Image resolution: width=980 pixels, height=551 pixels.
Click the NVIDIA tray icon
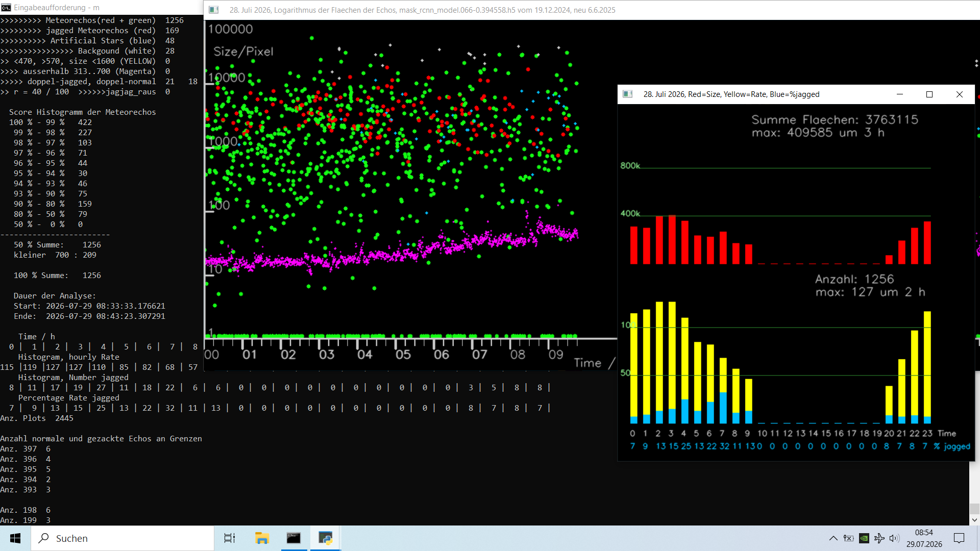coord(864,538)
